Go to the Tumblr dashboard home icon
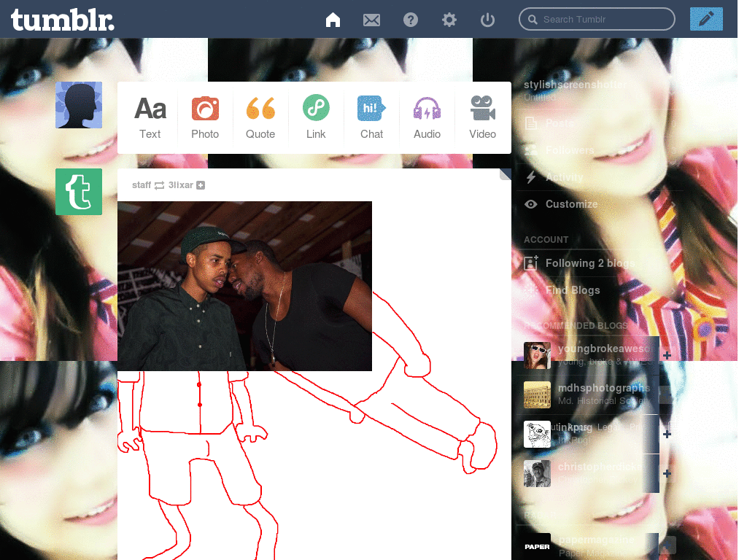This screenshot has height=560, width=747. coord(333,20)
